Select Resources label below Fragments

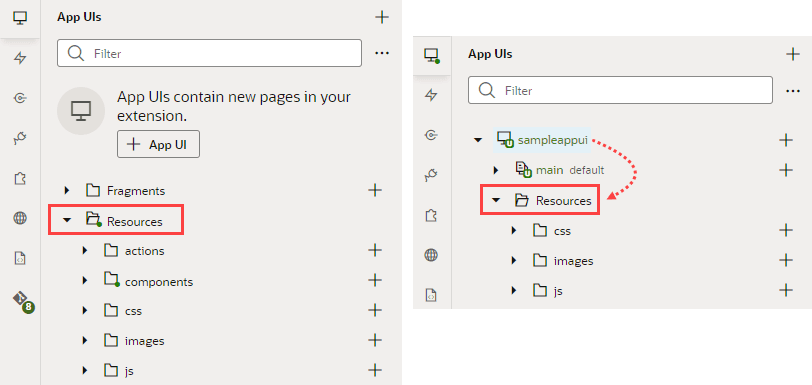point(135,222)
